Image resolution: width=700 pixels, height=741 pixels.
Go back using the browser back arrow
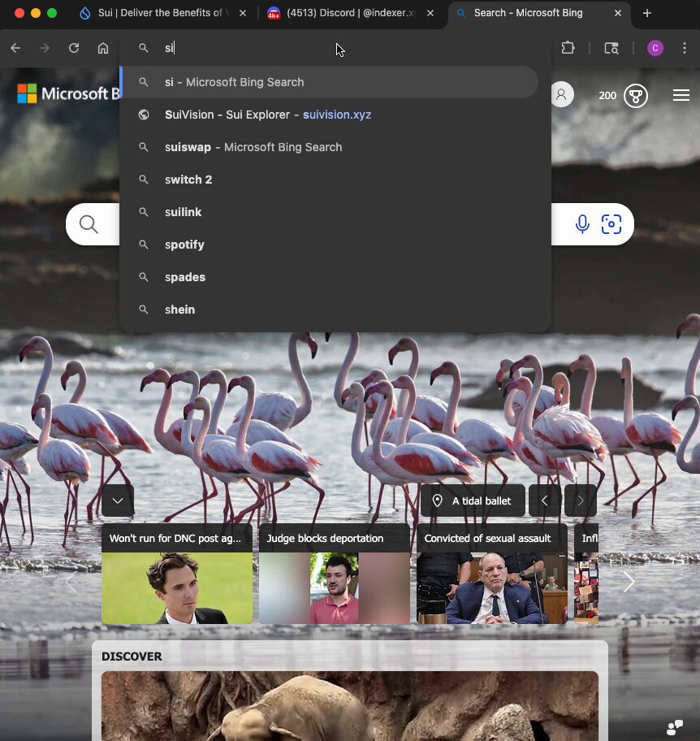pos(15,48)
